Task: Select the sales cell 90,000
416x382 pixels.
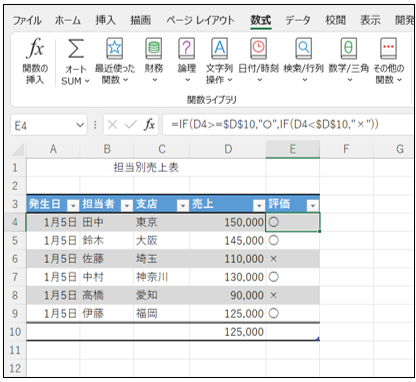Action: pyautogui.click(x=228, y=295)
